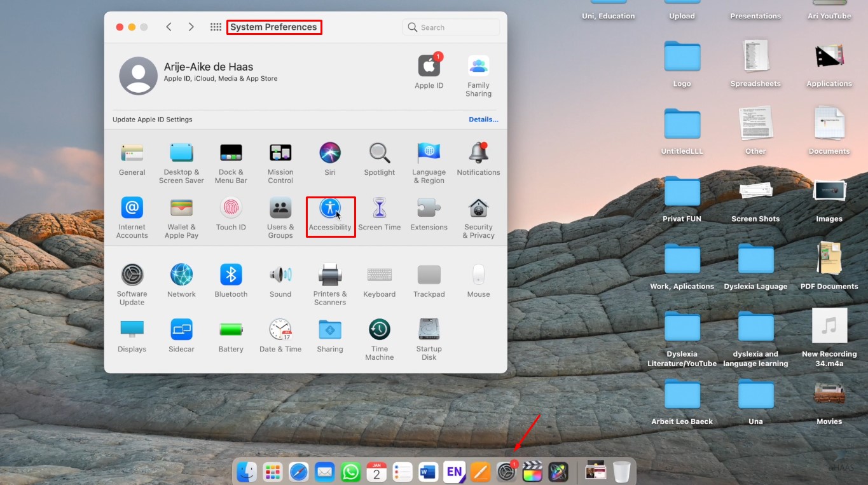This screenshot has height=485, width=868.
Task: Click the Details link for Apple ID settings
Action: (483, 119)
